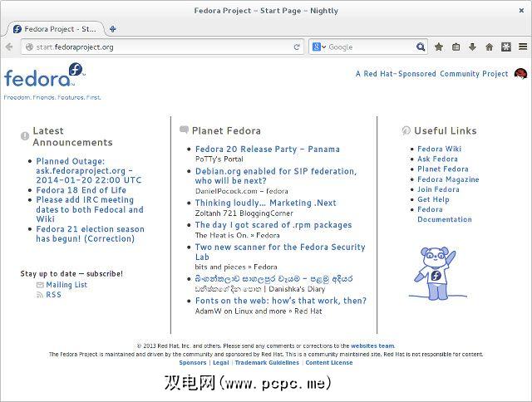Open Get Help link
The height and width of the screenshot is (402, 532).
pyautogui.click(x=433, y=199)
